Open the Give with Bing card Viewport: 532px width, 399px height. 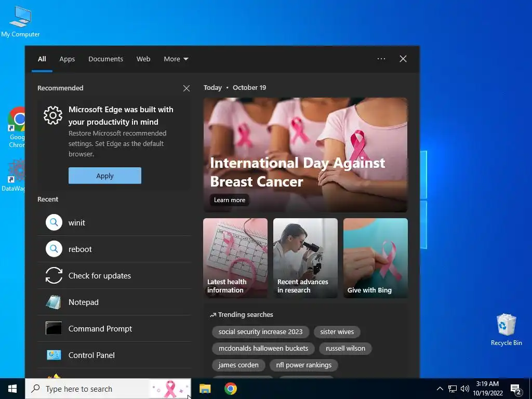(376, 258)
